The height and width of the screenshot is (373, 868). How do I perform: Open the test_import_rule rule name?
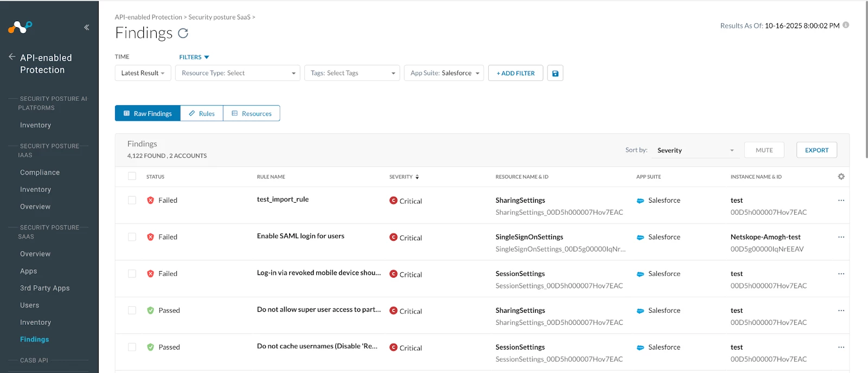tap(283, 200)
